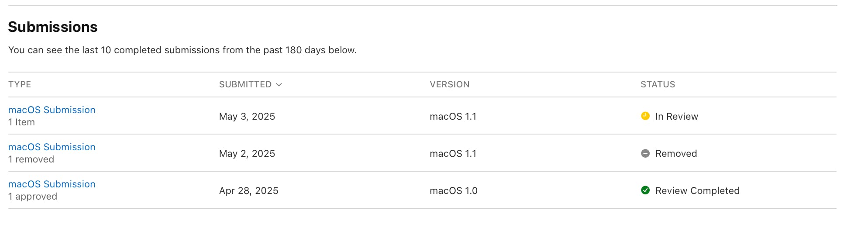This screenshot has height=235, width=868.
Task: Click the May 3, 2025 date cell
Action: pos(247,116)
